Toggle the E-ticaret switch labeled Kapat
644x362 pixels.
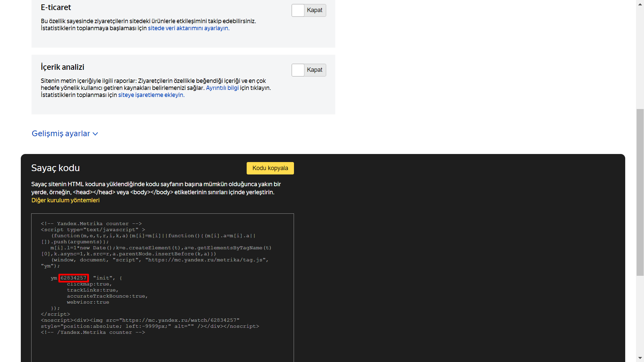pyautogui.click(x=308, y=10)
